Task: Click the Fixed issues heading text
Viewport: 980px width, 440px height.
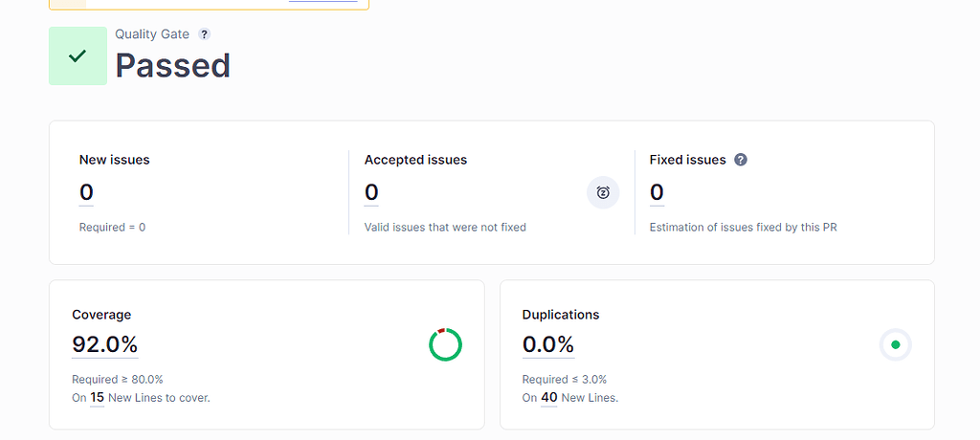Action: tap(687, 160)
